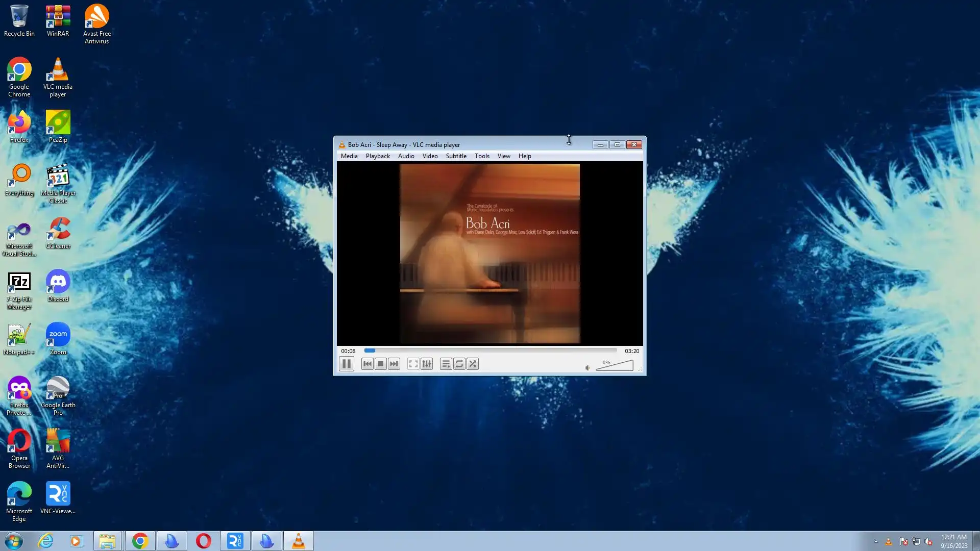Skip to the next track

point(394,364)
